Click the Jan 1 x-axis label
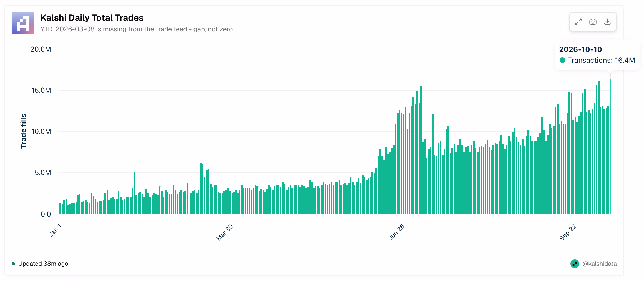This screenshot has width=644, height=281. click(56, 230)
